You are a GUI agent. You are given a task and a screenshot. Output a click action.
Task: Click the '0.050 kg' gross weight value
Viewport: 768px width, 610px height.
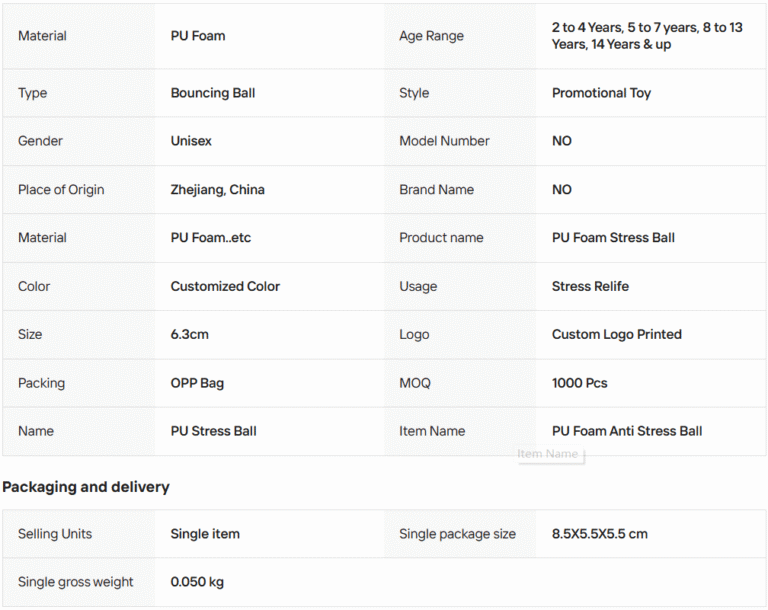(x=197, y=582)
